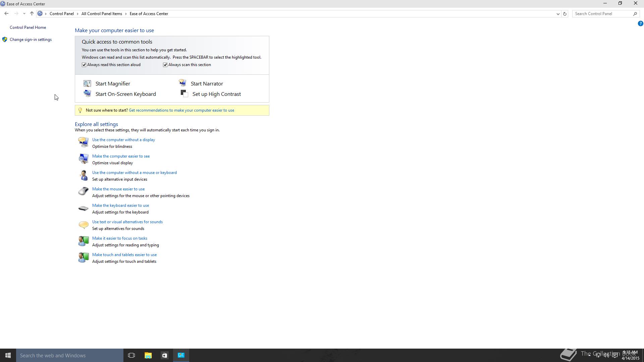
Task: Open Control Panel Home link
Action: 28,27
